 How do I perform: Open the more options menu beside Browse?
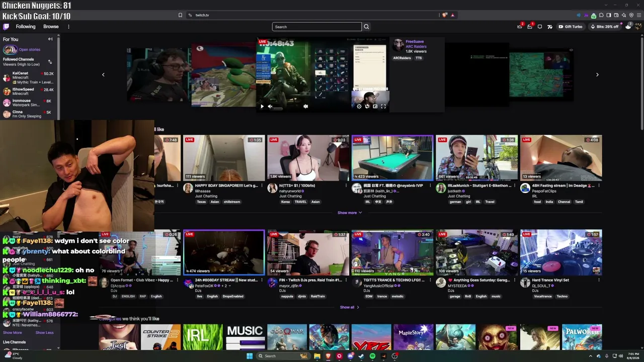tap(68, 27)
